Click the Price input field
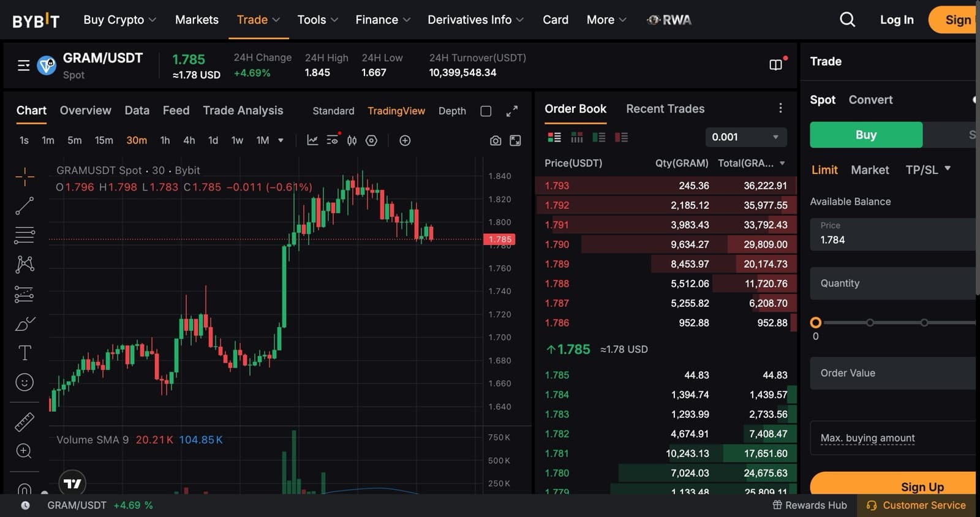The height and width of the screenshot is (517, 980). pyautogui.click(x=893, y=234)
